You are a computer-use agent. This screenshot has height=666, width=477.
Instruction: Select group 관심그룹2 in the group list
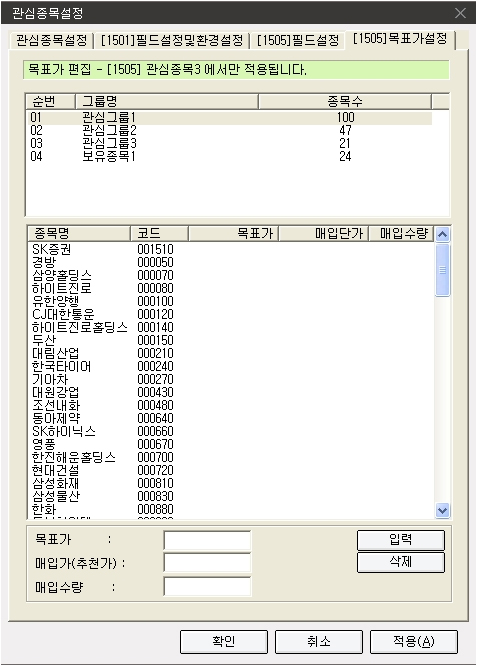click(x=229, y=130)
